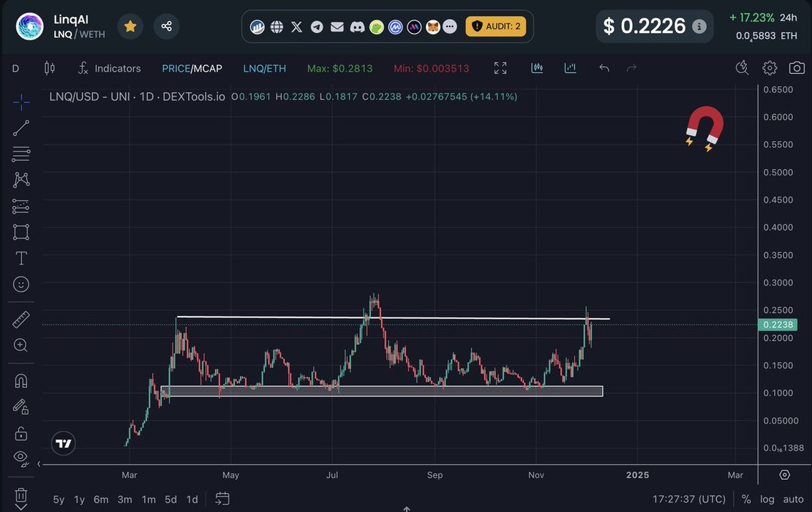Select the 1m time range
Screen dimensions: 812x512
coord(149,500)
